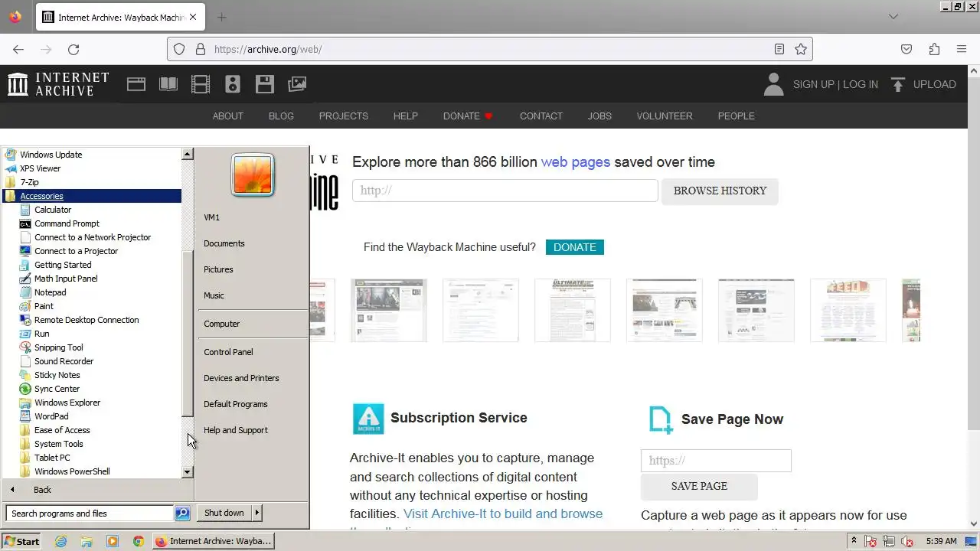Expand the System Tools folder
The image size is (980, 551).
58,444
